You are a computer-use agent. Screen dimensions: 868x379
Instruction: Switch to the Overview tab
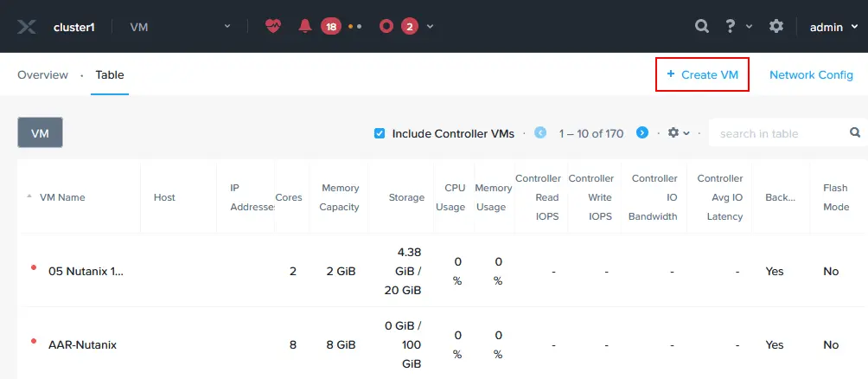click(x=42, y=74)
